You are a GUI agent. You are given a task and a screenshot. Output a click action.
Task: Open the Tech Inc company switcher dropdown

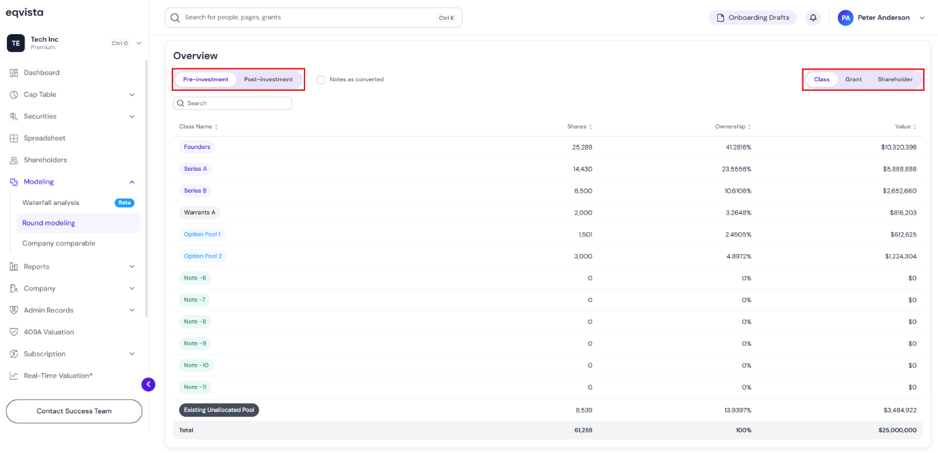139,43
